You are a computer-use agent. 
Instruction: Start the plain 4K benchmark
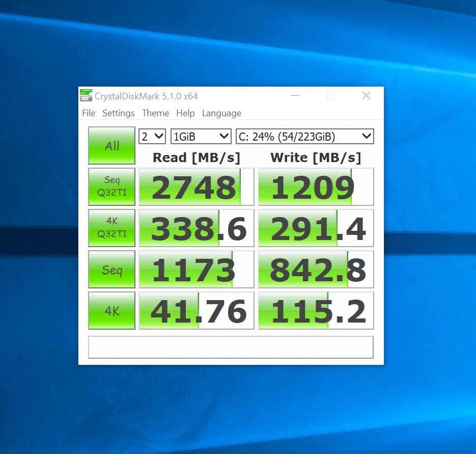point(111,311)
